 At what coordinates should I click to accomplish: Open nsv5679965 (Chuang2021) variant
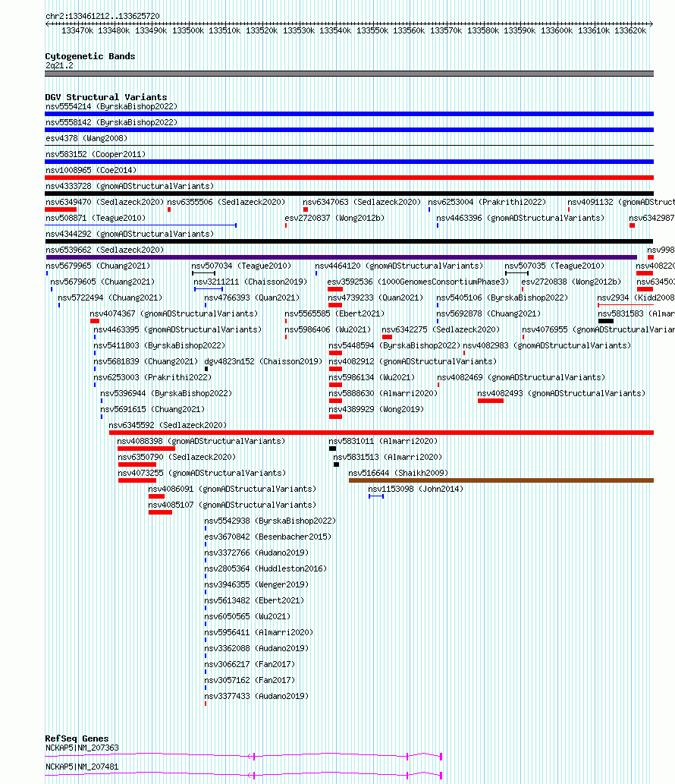98,266
